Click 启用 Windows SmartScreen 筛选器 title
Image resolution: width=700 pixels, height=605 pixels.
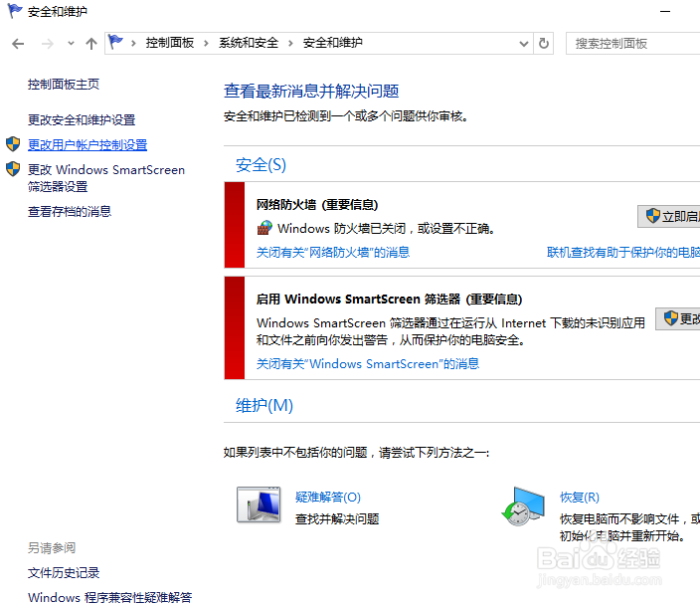point(390,299)
